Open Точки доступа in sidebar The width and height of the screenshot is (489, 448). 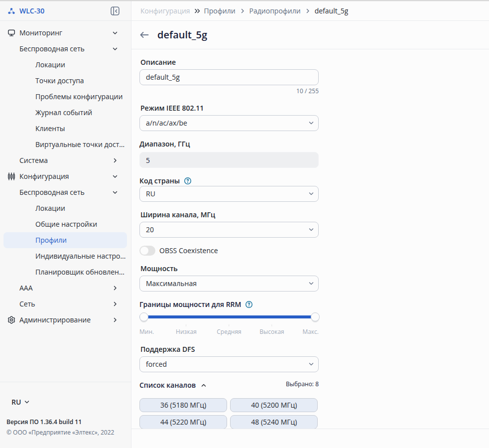[59, 81]
